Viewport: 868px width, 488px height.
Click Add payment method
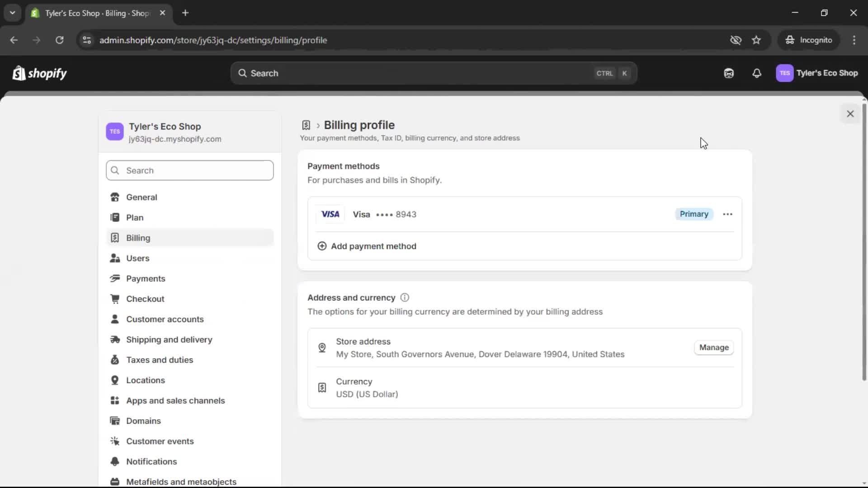[x=367, y=246]
